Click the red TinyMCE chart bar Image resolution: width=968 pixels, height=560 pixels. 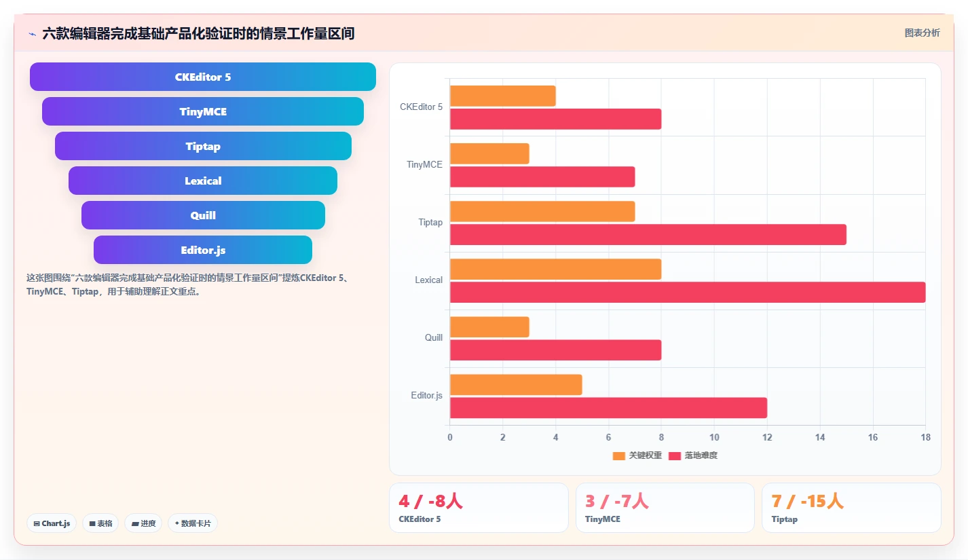[542, 176]
